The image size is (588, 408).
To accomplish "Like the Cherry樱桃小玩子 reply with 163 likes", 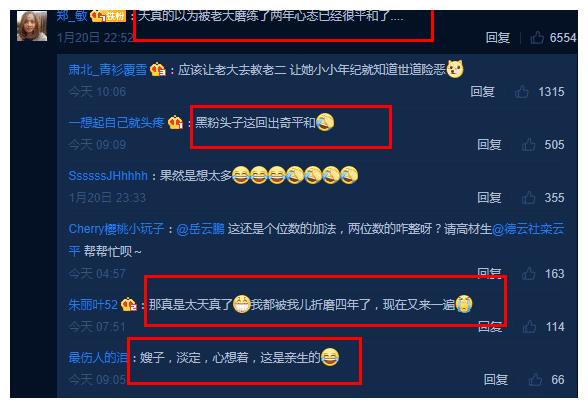I will coord(528,273).
